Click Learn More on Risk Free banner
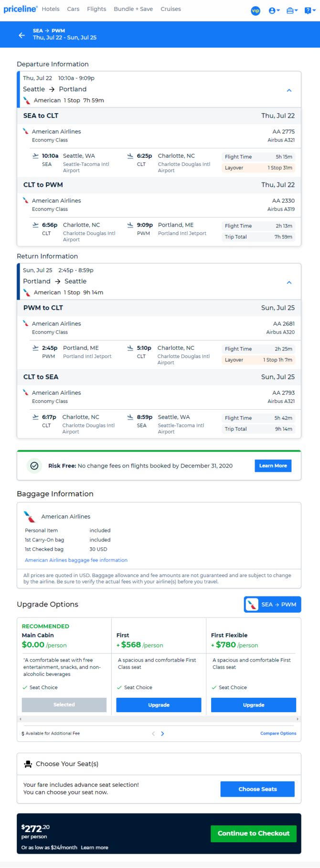Screen dimensions: 320x868 273,466
